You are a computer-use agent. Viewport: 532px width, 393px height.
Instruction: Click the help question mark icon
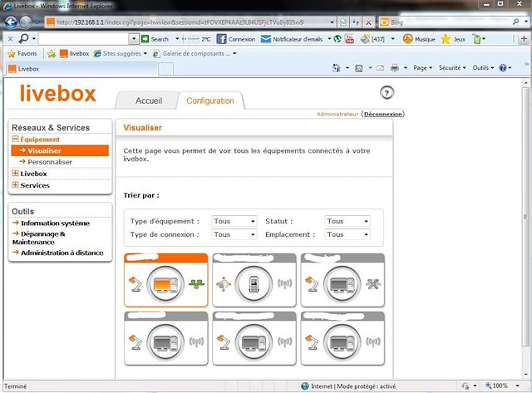click(x=387, y=92)
